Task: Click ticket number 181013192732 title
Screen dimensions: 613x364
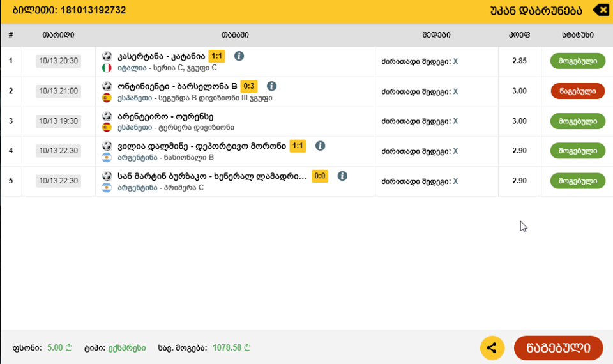Action: click(x=69, y=10)
